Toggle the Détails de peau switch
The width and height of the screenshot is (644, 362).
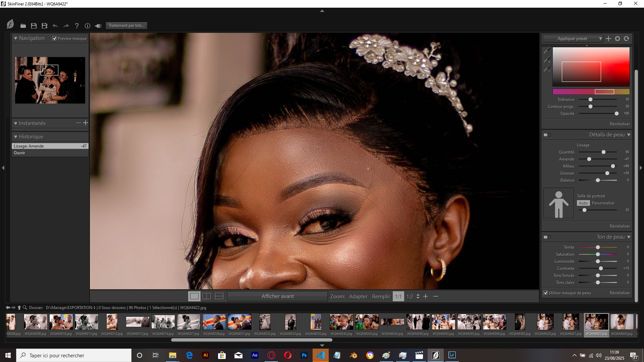[547, 135]
